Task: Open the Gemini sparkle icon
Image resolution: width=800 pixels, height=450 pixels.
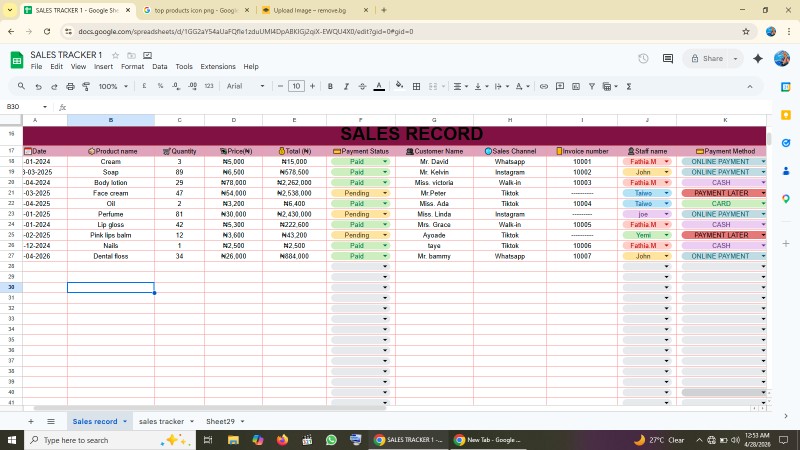Action: [x=758, y=59]
